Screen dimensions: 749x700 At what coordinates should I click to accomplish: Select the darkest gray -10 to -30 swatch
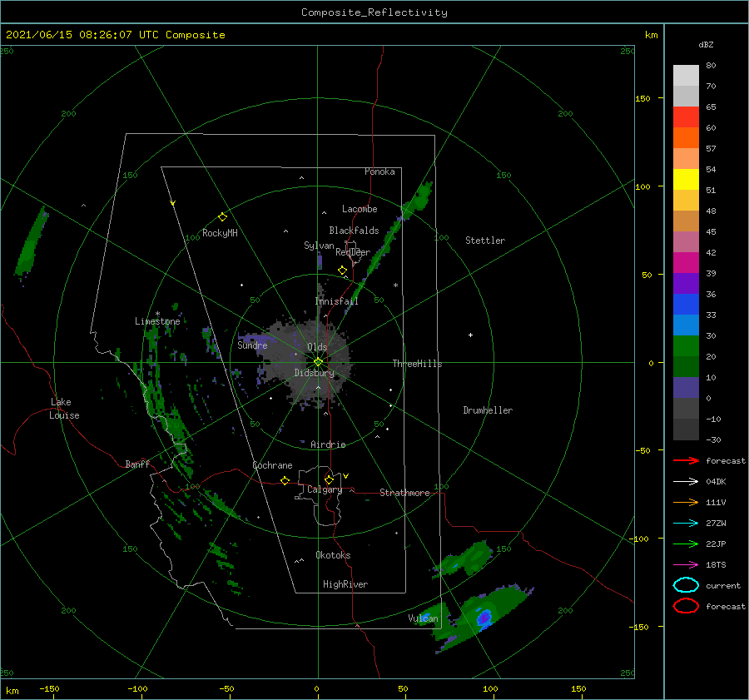click(x=686, y=429)
